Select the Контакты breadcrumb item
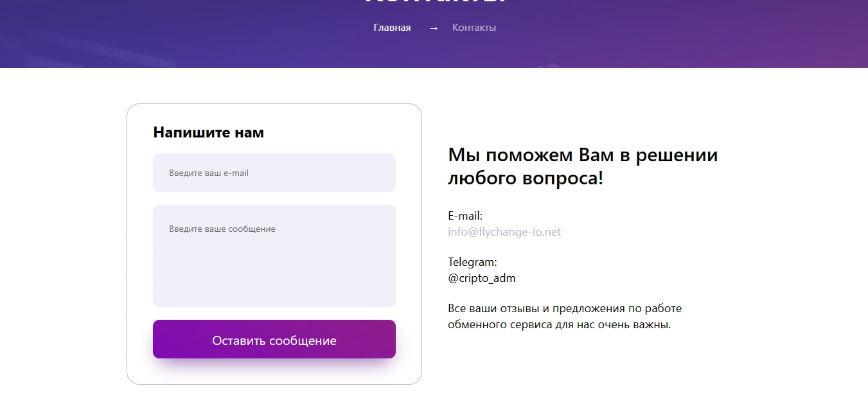The image size is (868, 395). pos(474,28)
